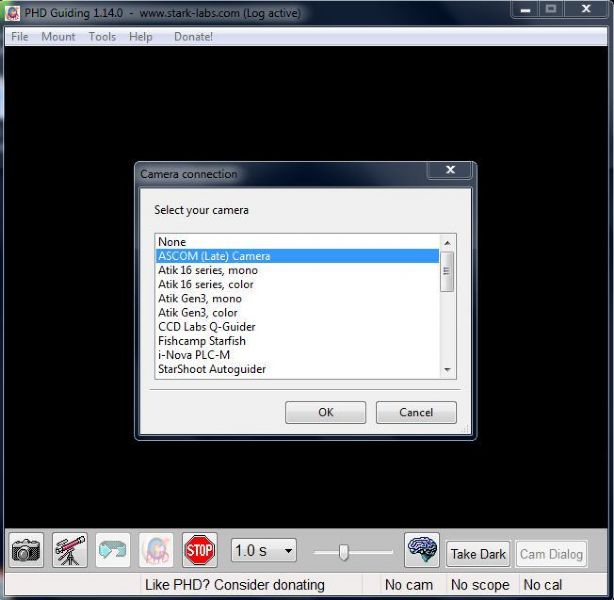Click the PHD guide icon

coord(156,550)
